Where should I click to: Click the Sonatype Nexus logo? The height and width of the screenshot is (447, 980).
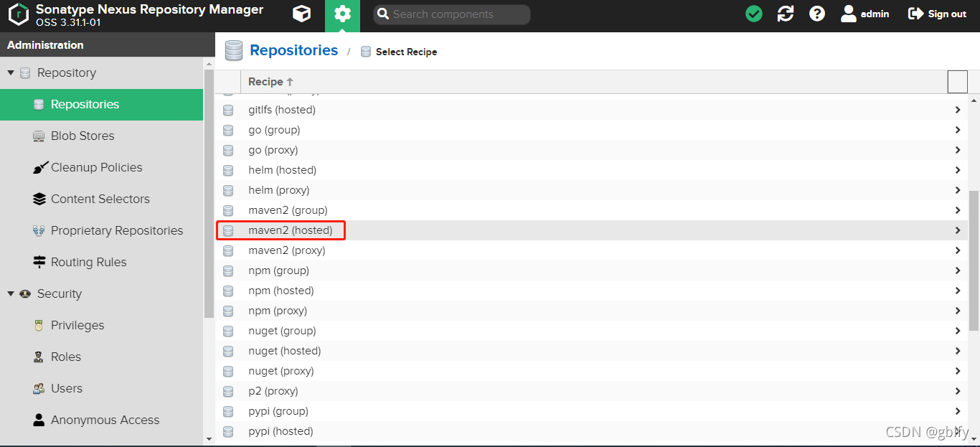tap(19, 14)
